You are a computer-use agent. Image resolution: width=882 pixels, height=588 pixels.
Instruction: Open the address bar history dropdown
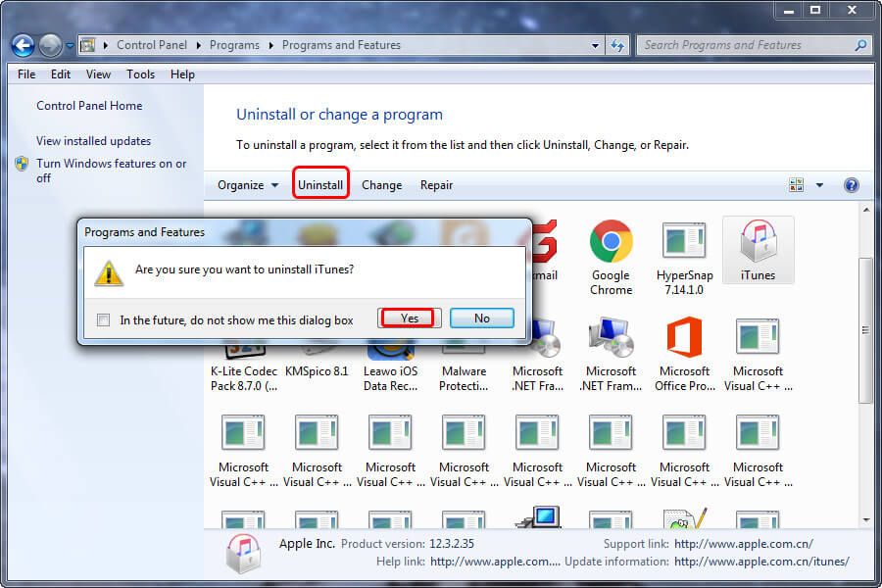595,46
